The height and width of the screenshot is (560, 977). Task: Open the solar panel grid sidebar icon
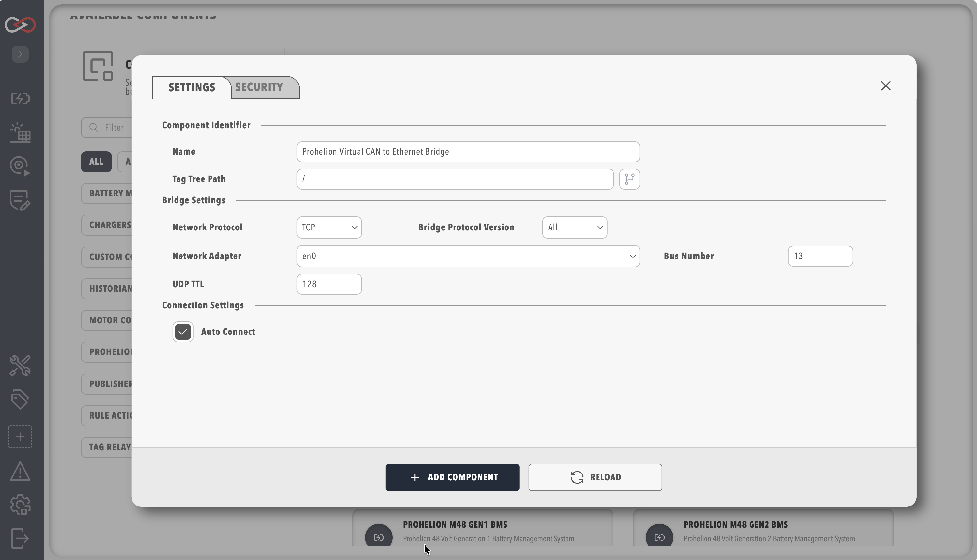click(x=20, y=133)
